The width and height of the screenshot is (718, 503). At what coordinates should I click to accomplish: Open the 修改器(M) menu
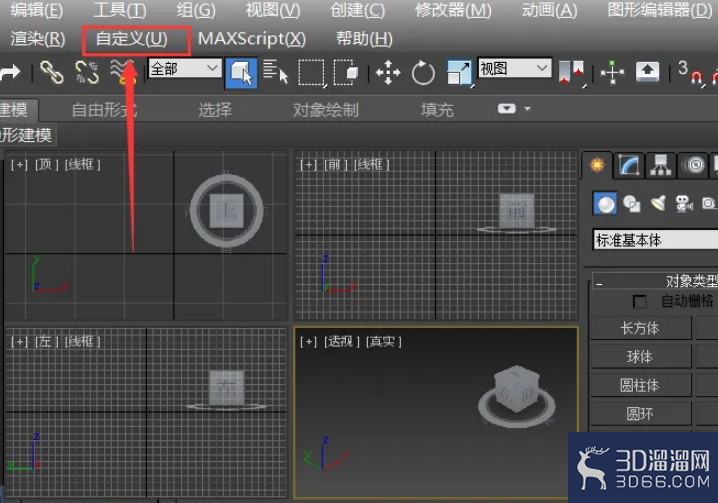453,10
